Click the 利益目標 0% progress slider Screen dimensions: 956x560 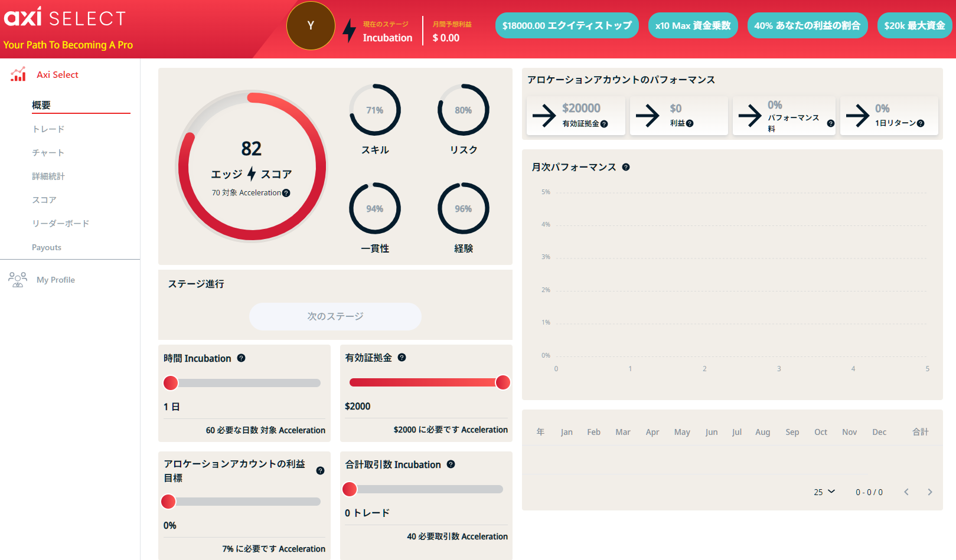click(x=241, y=502)
